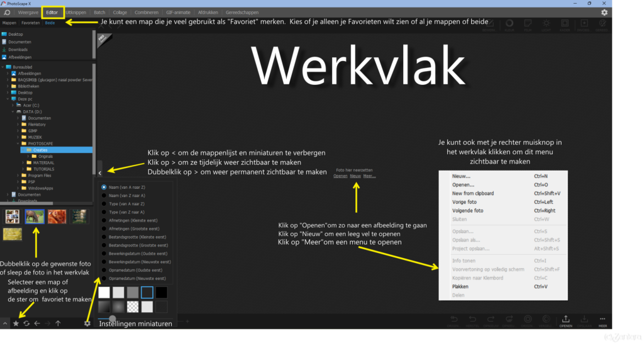Collapse the DATA (D:) drive
Image resolution: width=644 pixels, height=343 pixels.
pyautogui.click(x=13, y=112)
